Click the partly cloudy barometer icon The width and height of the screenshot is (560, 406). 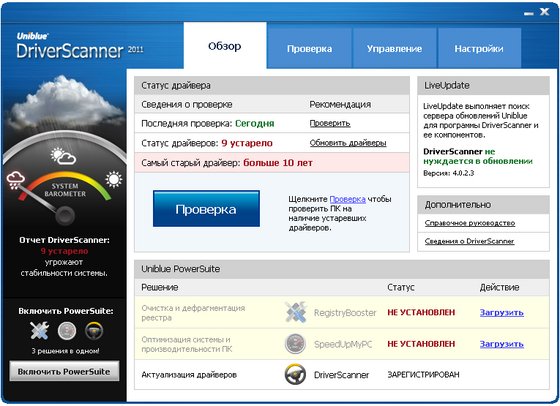pos(63,156)
